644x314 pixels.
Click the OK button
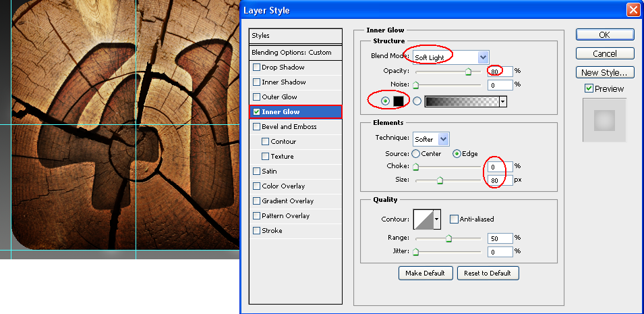pos(605,34)
